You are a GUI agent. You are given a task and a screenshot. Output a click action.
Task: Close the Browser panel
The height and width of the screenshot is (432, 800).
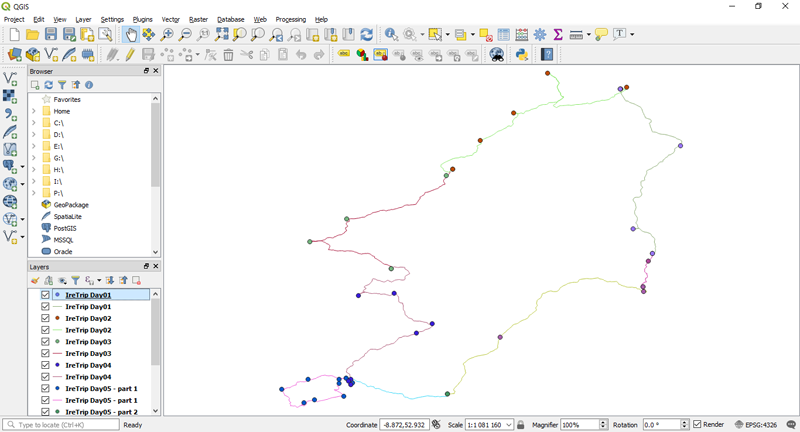156,71
